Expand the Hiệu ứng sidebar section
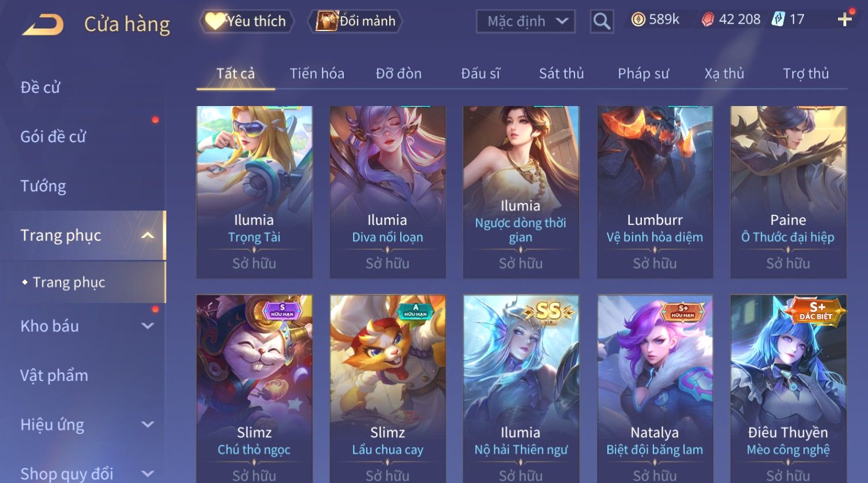This screenshot has height=483, width=868. pyautogui.click(x=148, y=425)
